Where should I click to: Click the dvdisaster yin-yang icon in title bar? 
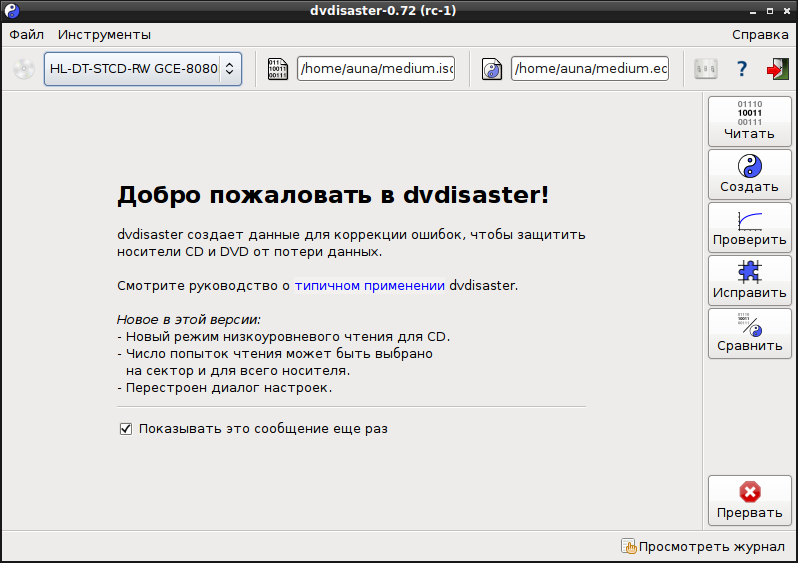tap(12, 11)
